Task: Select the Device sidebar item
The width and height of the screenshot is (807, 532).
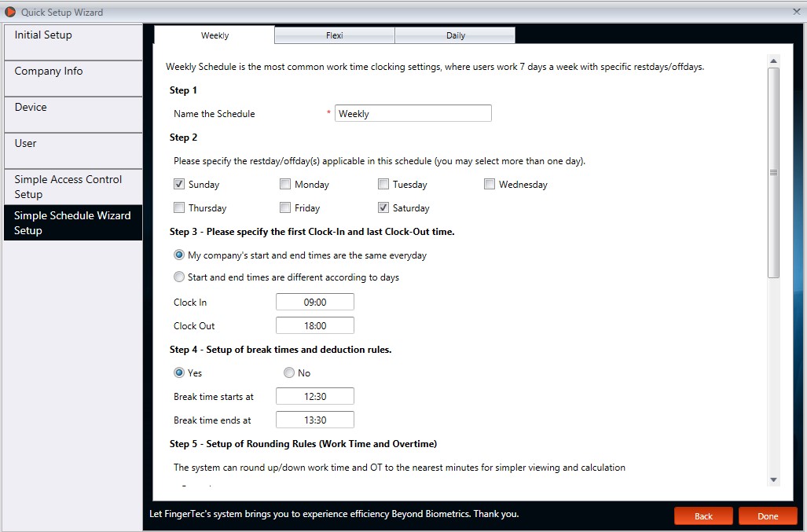Action: pos(73,114)
